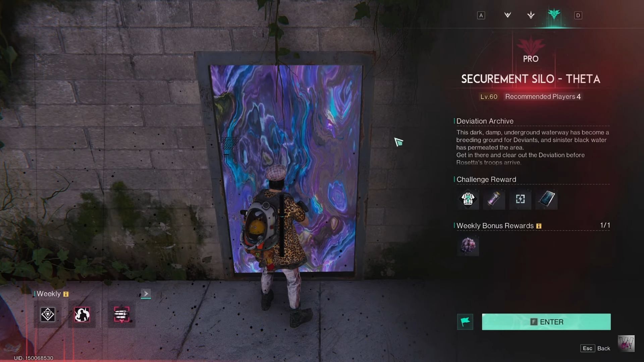The height and width of the screenshot is (362, 644).
Task: Click the character ability weekly icon
Action: (x=82, y=314)
